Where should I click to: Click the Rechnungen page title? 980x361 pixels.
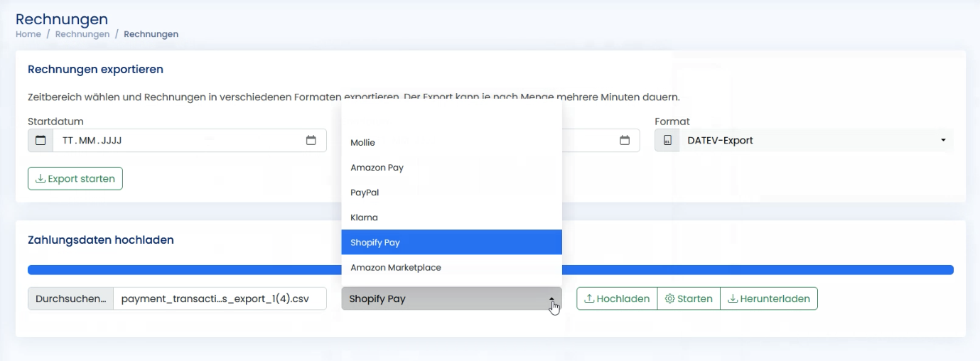(62, 18)
